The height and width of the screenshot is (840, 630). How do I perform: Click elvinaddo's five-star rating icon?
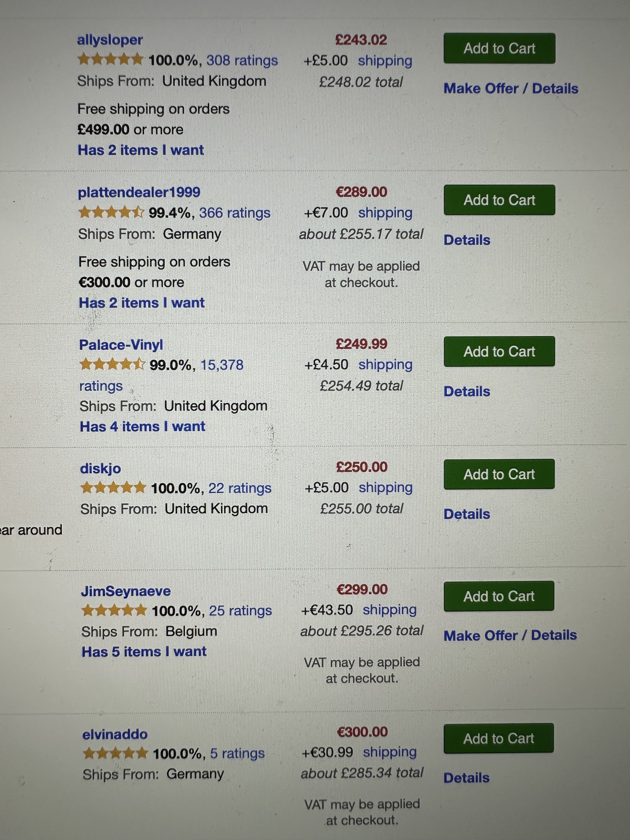point(115,753)
